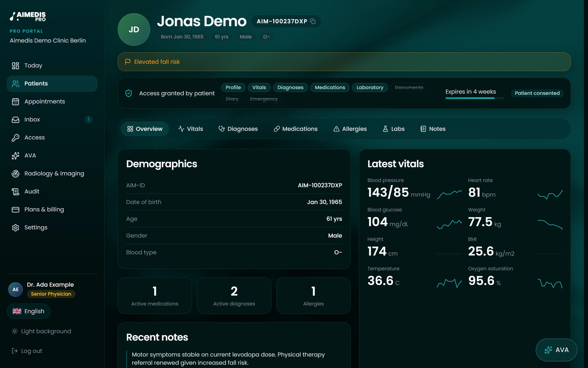Image resolution: width=588 pixels, height=368 pixels.
Task: Click the Today dashboard icon in the sidebar
Action: tap(16, 66)
